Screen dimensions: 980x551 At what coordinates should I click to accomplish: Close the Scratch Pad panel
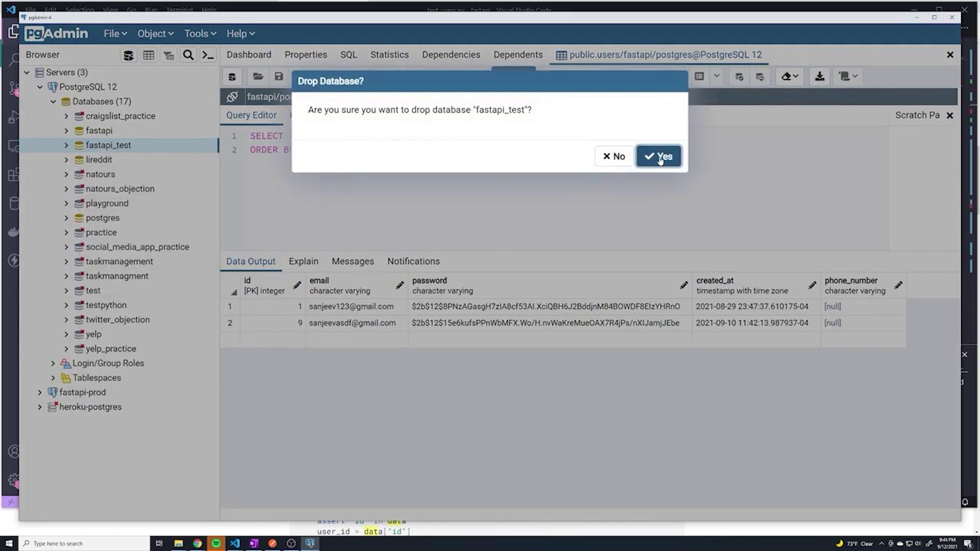click(x=949, y=115)
